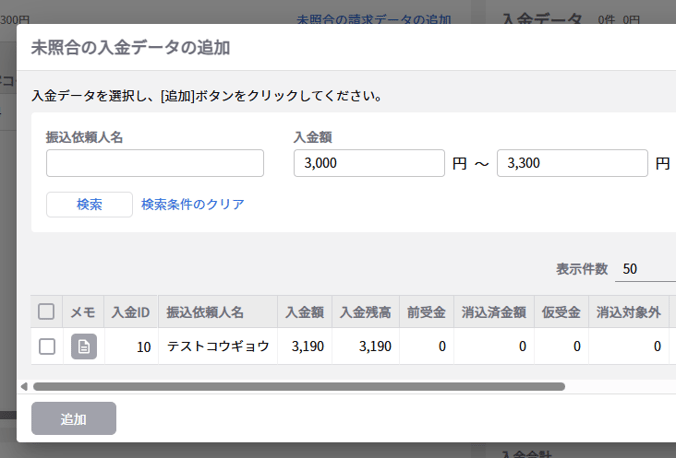This screenshot has width=676, height=458.
Task: Click the 検索条件のクリア link
Action: coord(193,204)
